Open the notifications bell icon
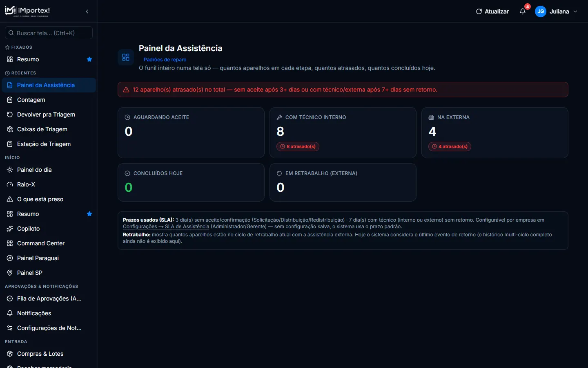This screenshot has height=368, width=588. coord(523,11)
